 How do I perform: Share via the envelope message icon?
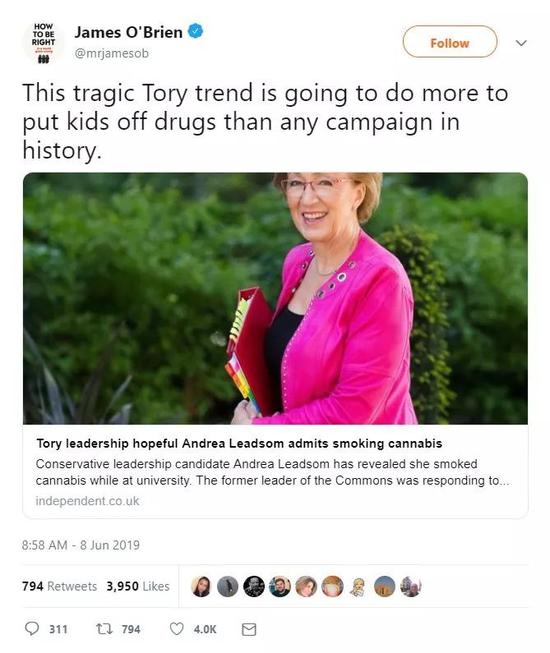point(249,629)
